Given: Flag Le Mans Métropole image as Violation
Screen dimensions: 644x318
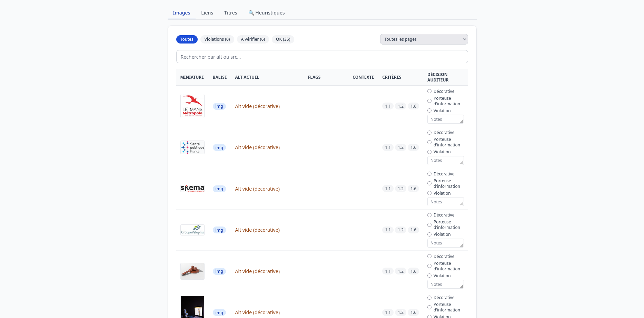Looking at the screenshot, I should (429, 110).
